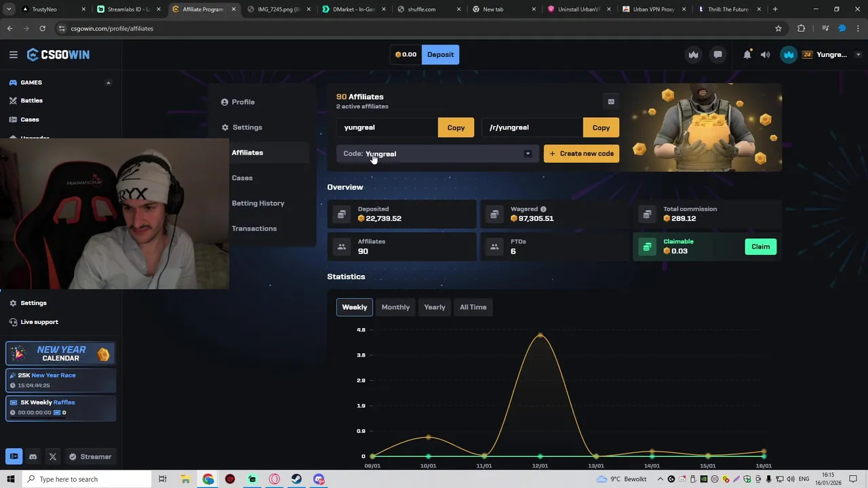The height and width of the screenshot is (488, 868).
Task: Switch to the shuffle.com browser tab
Action: pyautogui.click(x=429, y=9)
